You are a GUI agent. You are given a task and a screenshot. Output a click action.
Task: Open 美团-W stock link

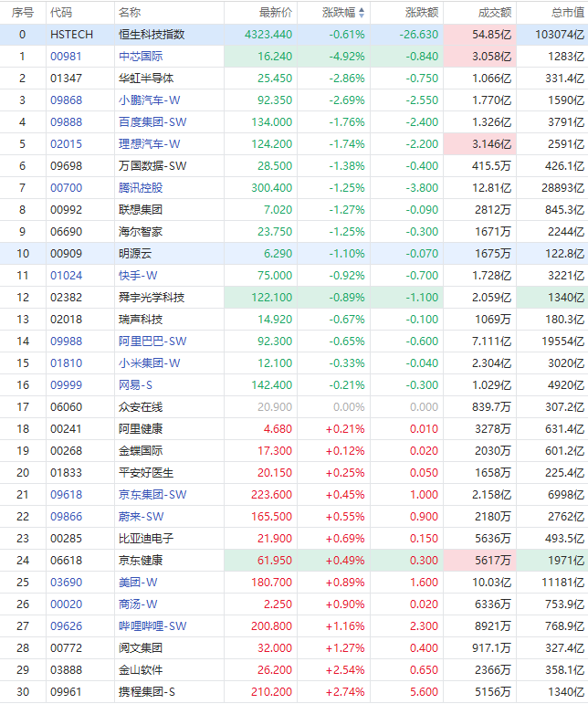138,583
